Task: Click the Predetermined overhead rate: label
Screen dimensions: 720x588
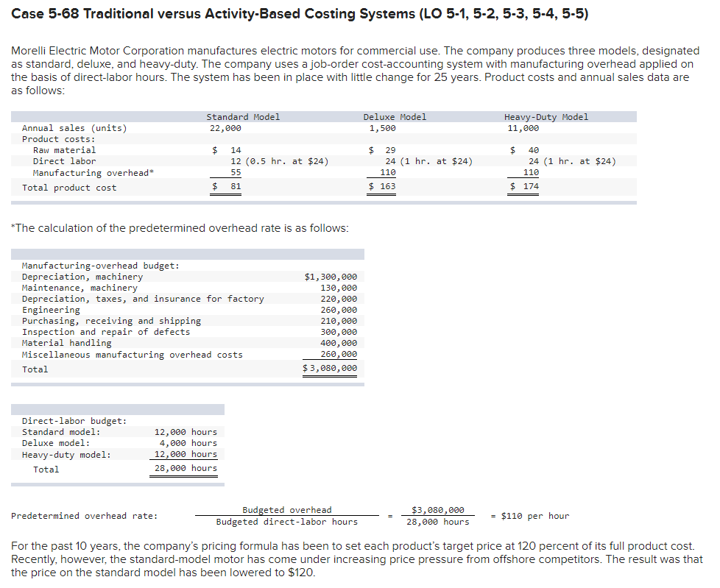Action: click(x=85, y=516)
